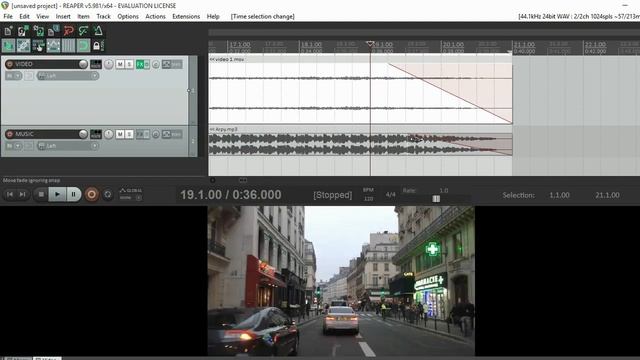Toggle MUSIC track FX bypass
Viewport: 640px width, 360px height.
click(x=147, y=134)
